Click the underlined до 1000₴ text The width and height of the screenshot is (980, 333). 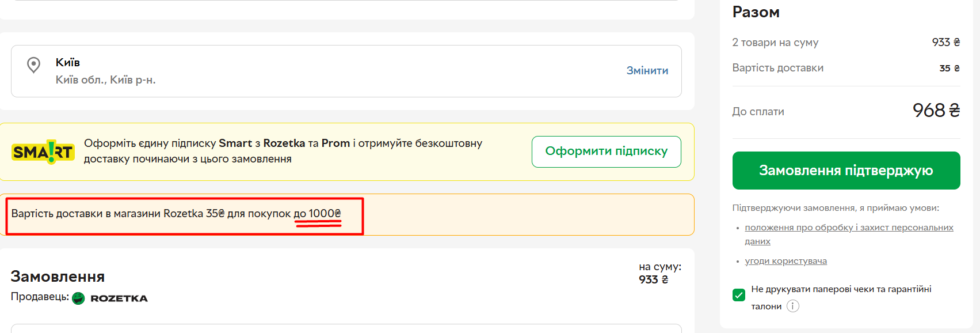318,214
